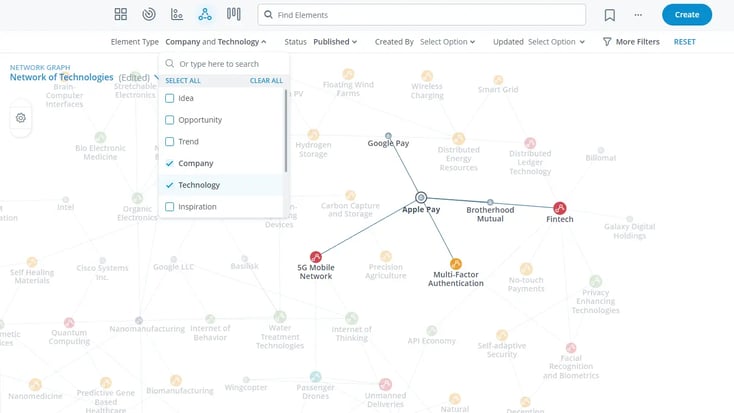This screenshot has height=413, width=734.
Task: Select the Water Treatment Technologies node
Action: coord(280,317)
